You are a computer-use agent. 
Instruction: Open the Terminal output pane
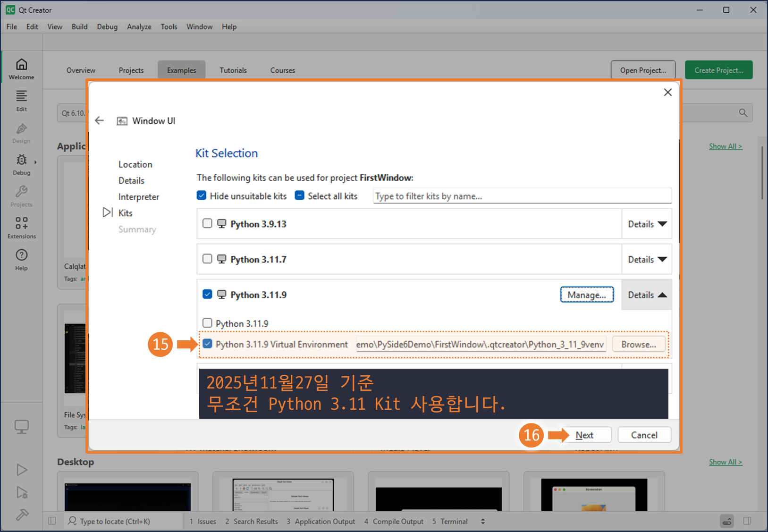450,521
